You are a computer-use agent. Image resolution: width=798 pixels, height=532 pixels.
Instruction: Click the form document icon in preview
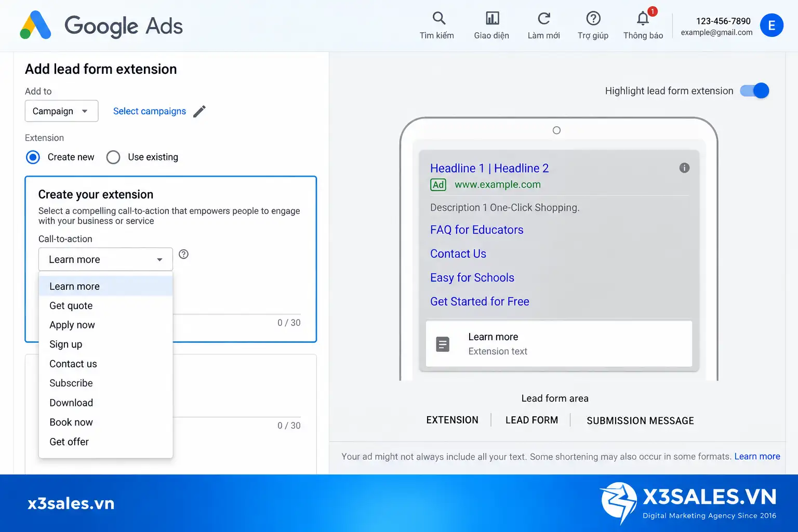point(443,344)
